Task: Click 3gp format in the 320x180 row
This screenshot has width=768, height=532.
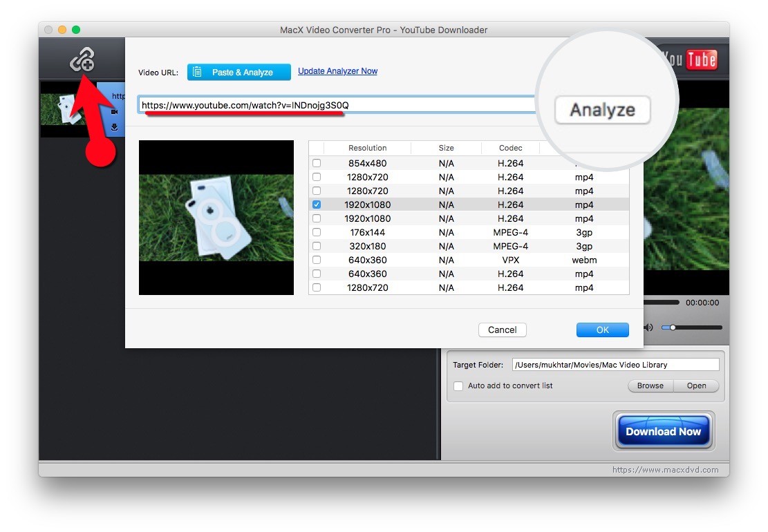Action: pos(584,246)
